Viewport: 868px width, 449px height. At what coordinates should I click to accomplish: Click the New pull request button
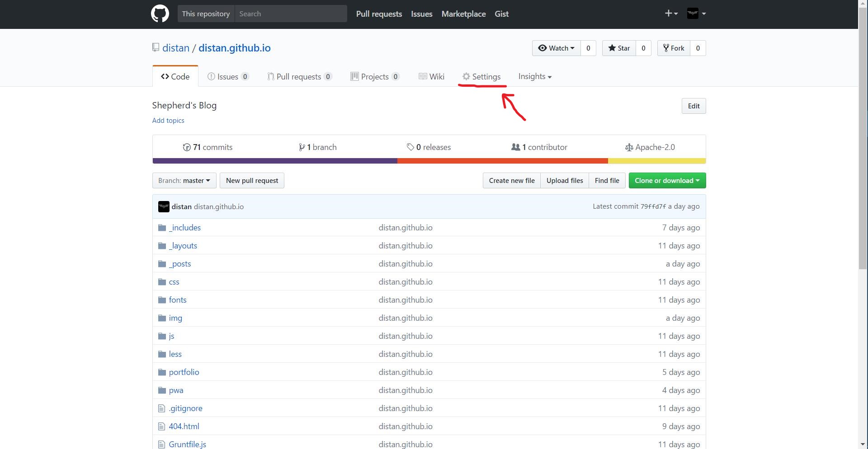tap(252, 181)
